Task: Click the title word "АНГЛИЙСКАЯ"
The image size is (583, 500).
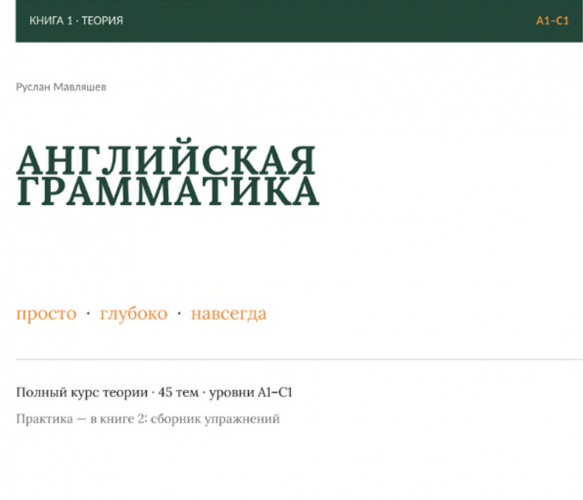Action: click(x=166, y=157)
